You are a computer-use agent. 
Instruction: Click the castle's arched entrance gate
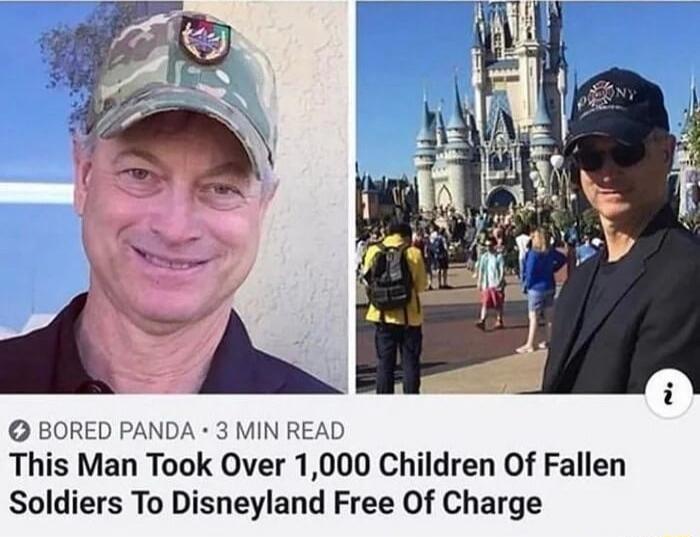[501, 199]
